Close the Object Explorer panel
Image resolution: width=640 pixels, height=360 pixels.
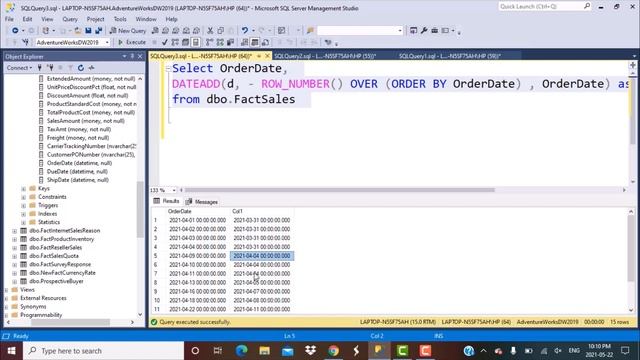[140, 56]
